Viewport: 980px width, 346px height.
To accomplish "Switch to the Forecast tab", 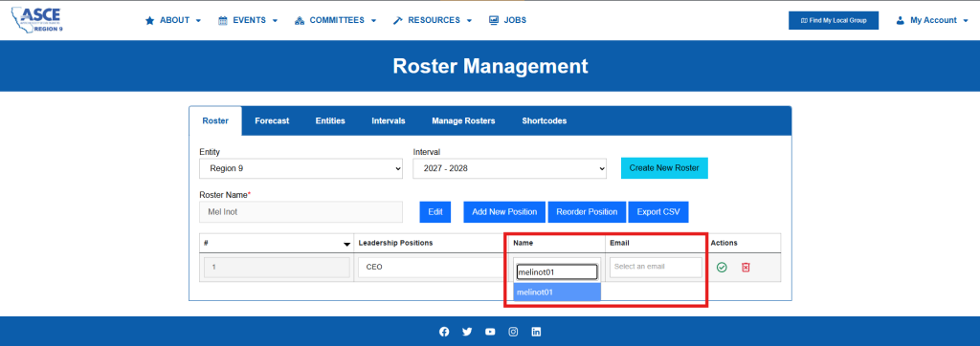I will (272, 120).
